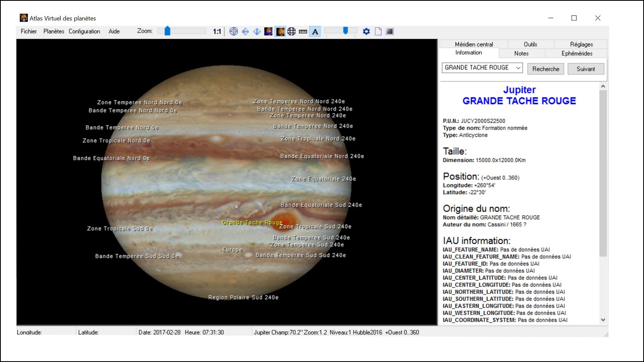Click the center target crosshair icon
The image size is (644, 362).
tap(233, 31)
